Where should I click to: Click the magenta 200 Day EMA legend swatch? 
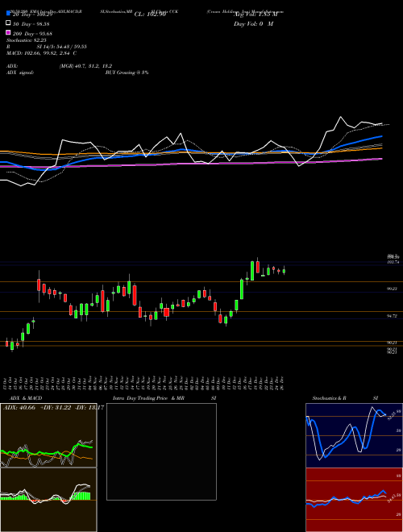click(8, 32)
